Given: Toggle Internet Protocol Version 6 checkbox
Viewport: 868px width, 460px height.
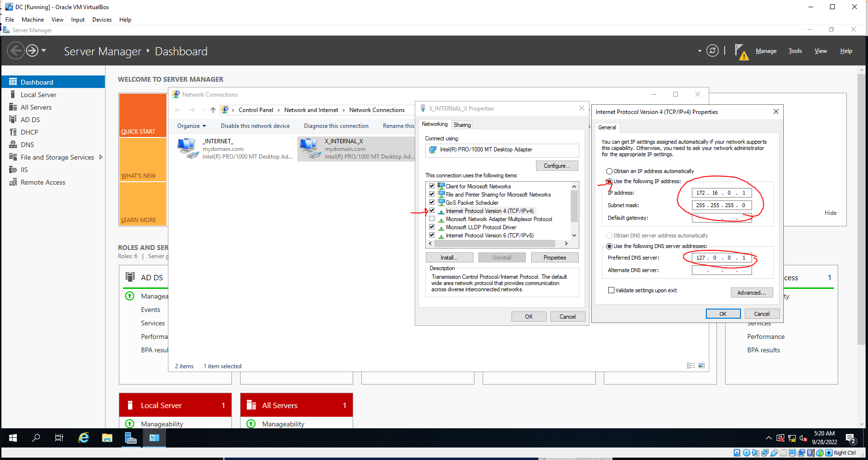Looking at the screenshot, I should (x=432, y=235).
